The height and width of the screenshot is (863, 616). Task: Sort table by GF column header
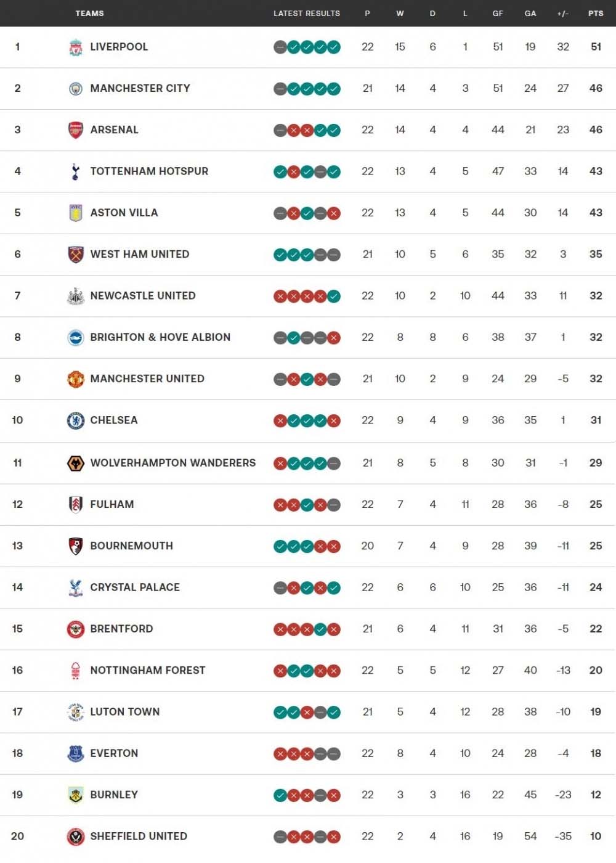click(x=498, y=13)
